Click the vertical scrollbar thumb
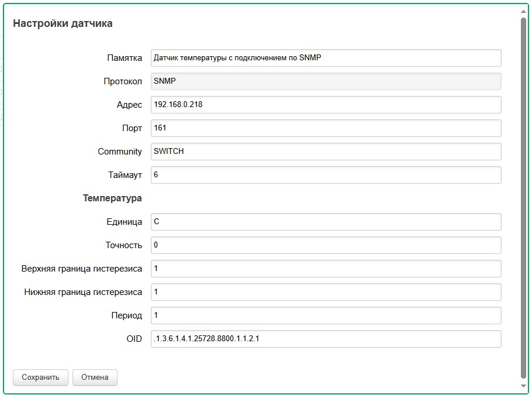Screen dimensions: 532x398 pyautogui.click(x=523, y=193)
